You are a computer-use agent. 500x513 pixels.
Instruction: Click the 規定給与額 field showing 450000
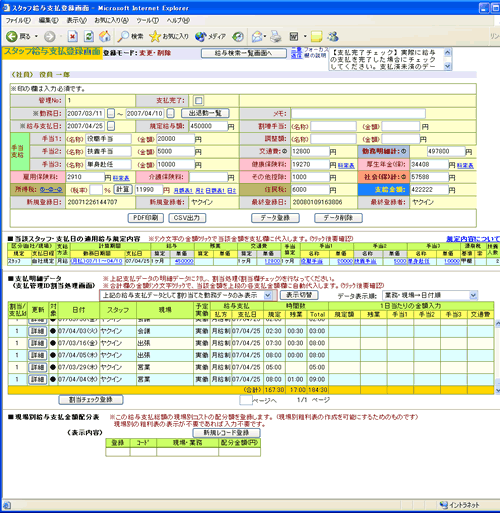coord(208,126)
